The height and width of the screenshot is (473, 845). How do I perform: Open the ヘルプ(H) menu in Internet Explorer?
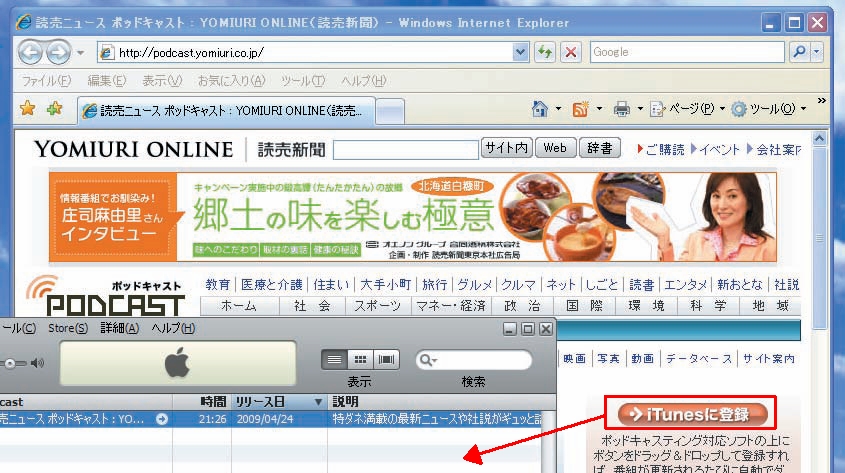coord(363,81)
